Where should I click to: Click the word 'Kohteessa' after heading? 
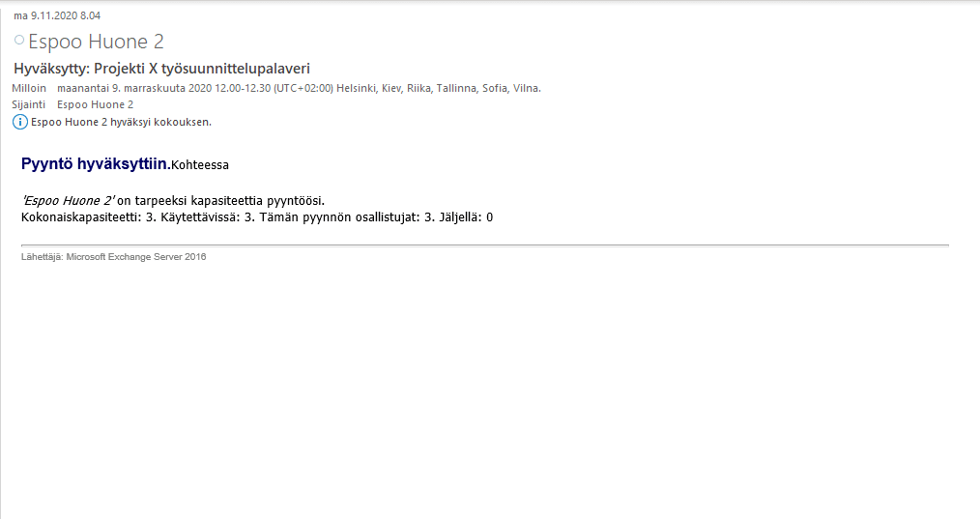click(x=200, y=165)
